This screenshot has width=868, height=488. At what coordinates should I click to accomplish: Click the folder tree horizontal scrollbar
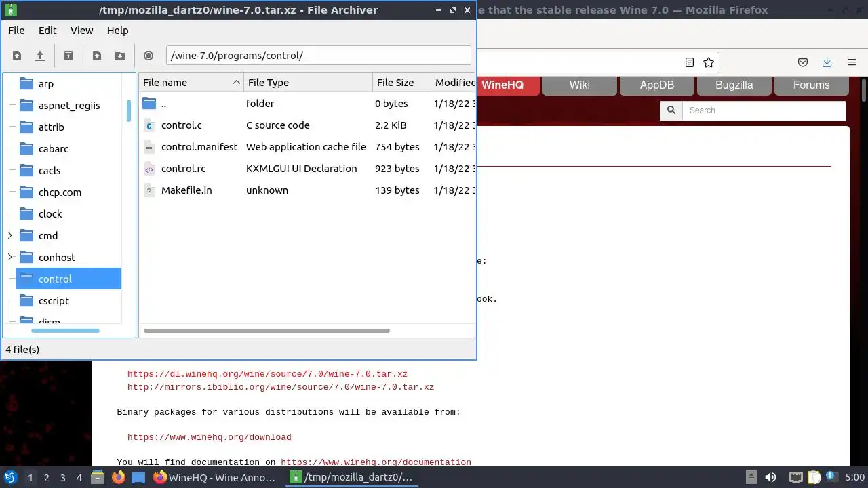click(66, 331)
